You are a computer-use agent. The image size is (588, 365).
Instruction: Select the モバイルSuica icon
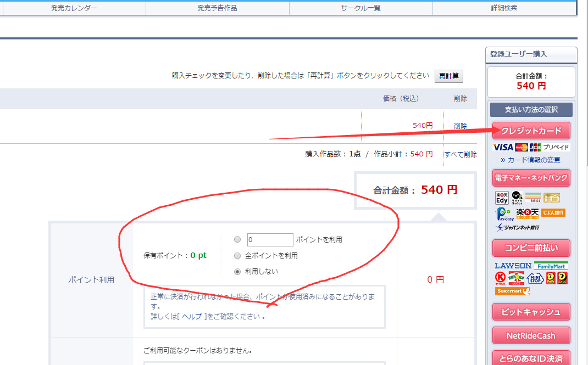tap(517, 198)
